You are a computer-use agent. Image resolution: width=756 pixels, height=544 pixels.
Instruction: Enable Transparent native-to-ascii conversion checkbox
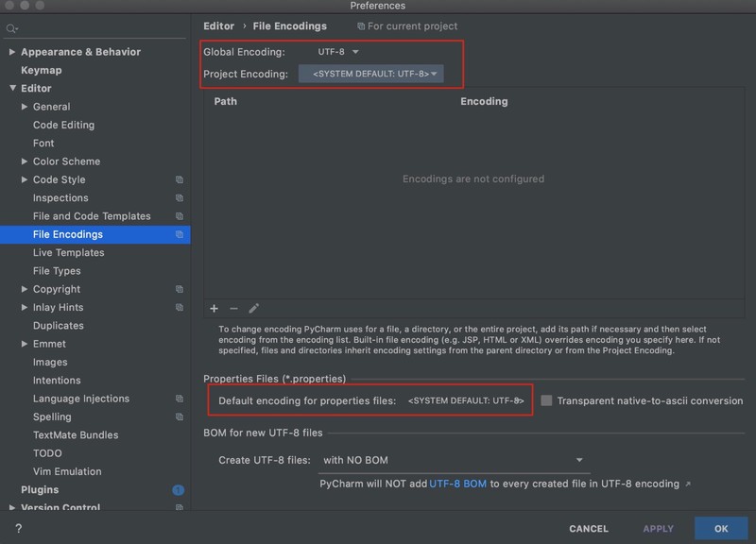(x=546, y=400)
